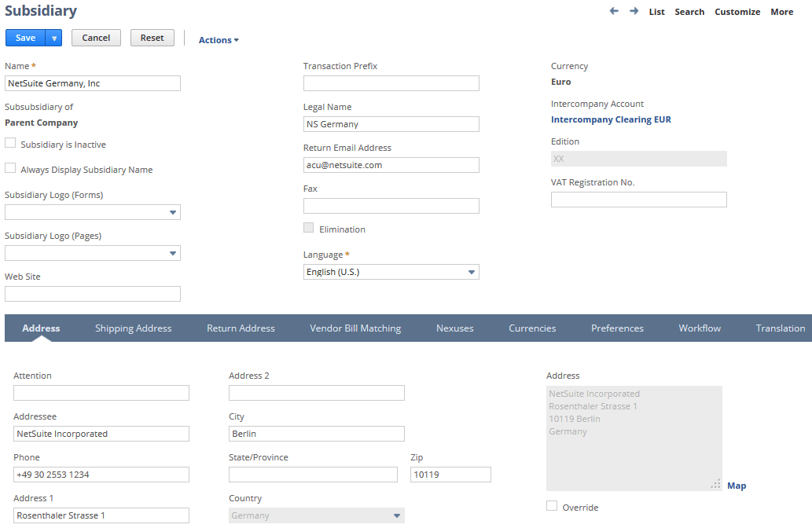Expand Subsidiary Logo (Forms) dropdown

coord(173,212)
